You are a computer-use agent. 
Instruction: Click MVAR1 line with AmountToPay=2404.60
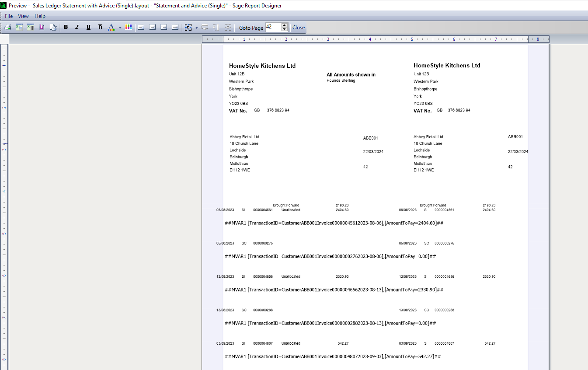point(334,223)
